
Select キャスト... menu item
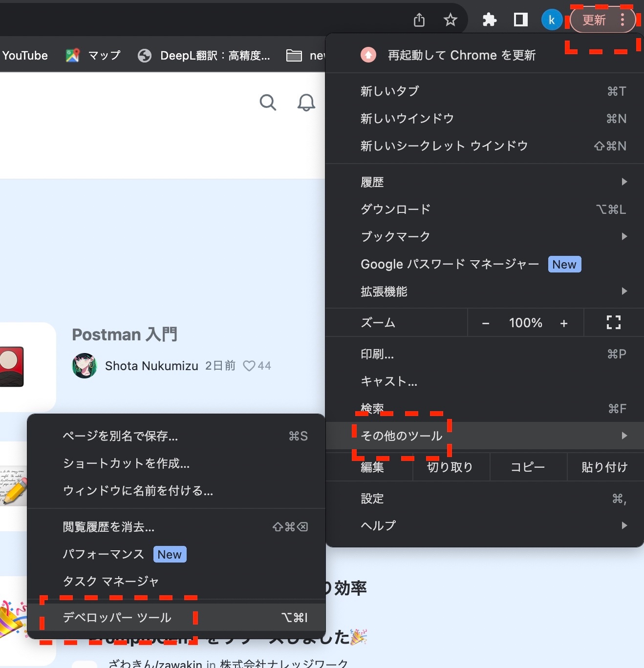(484, 381)
